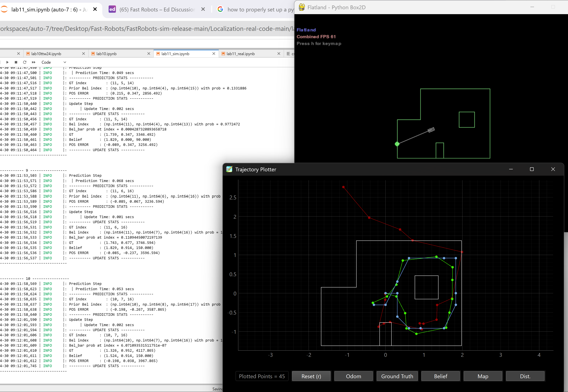
Task: Click the Trajectory Plotter window icon
Action: (229, 169)
